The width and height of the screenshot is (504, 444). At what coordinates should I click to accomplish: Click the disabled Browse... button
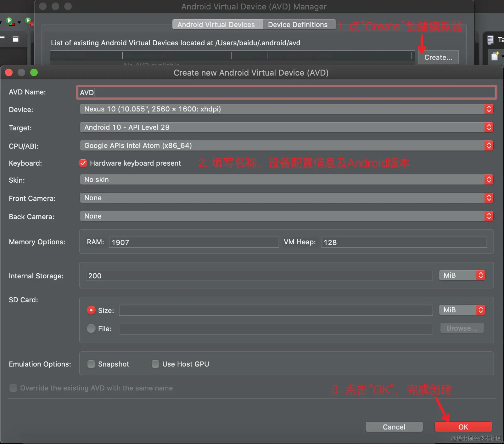pos(462,328)
